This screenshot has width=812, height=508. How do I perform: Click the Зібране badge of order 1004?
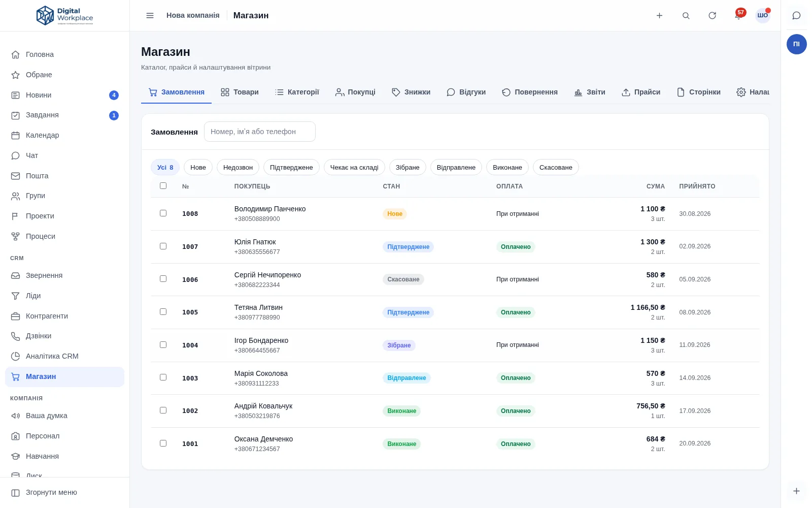pyautogui.click(x=399, y=345)
